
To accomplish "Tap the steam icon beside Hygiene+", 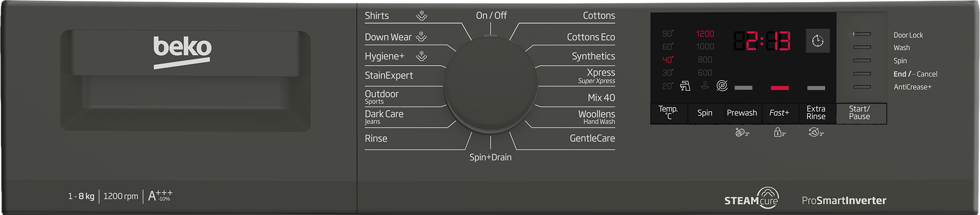I will coord(421,56).
